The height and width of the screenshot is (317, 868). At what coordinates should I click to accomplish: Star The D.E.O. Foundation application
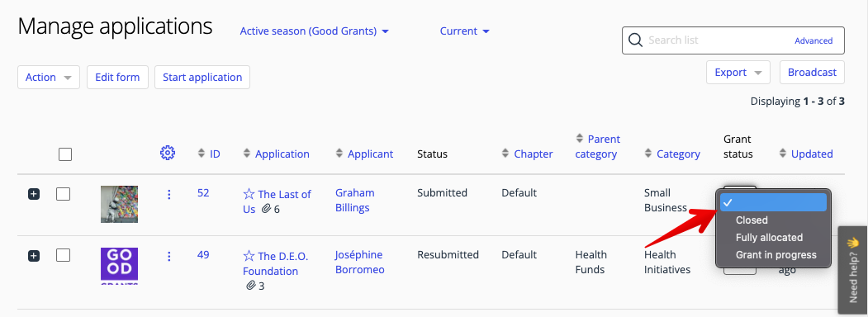point(249,256)
